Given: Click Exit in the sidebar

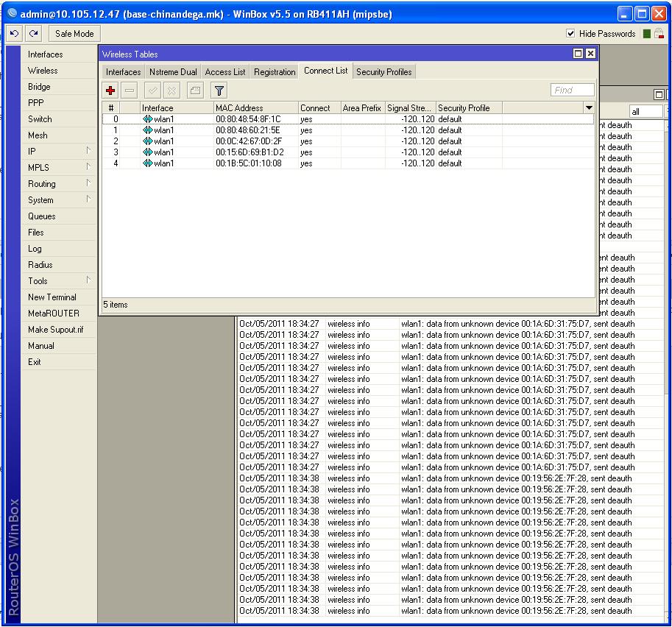Looking at the screenshot, I should coord(35,362).
